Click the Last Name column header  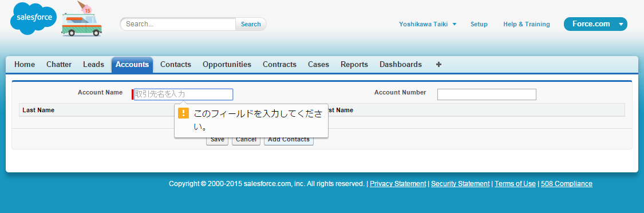pyautogui.click(x=38, y=110)
